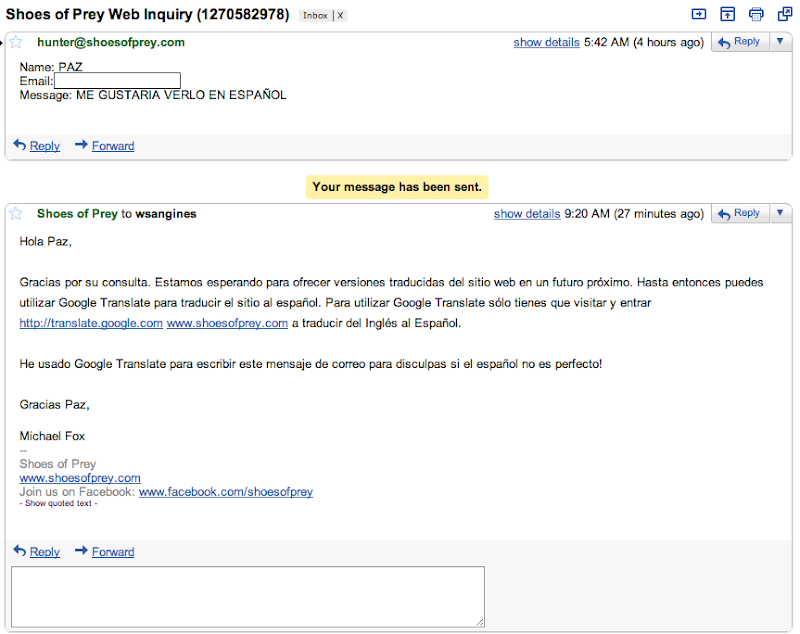Click the timestamp 5:42 AM (4 hours ago)
This screenshot has width=800, height=634.
click(644, 42)
